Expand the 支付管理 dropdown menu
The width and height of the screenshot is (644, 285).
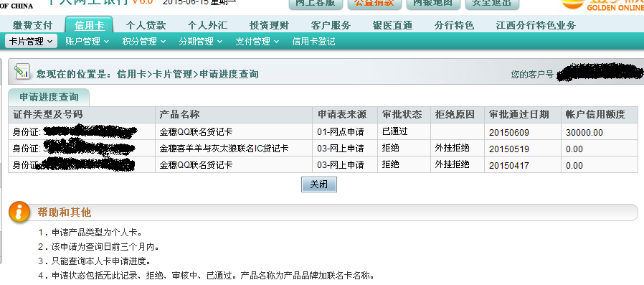257,42
